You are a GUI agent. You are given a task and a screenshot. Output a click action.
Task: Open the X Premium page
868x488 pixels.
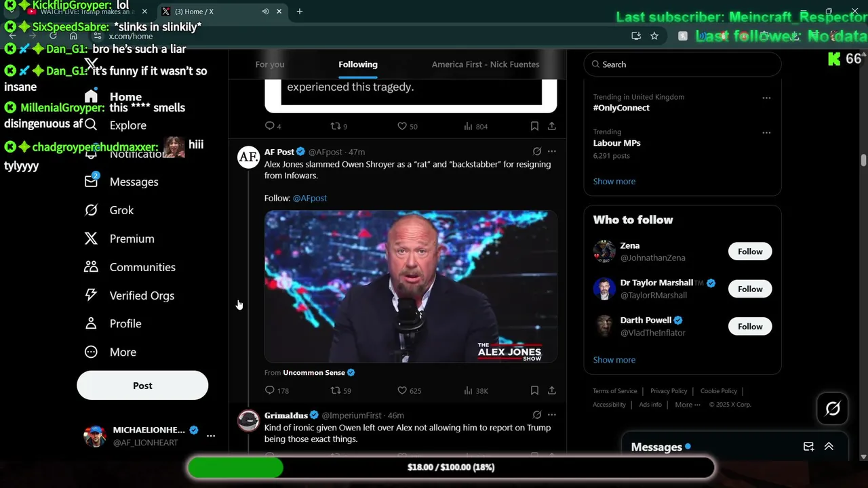click(x=119, y=239)
